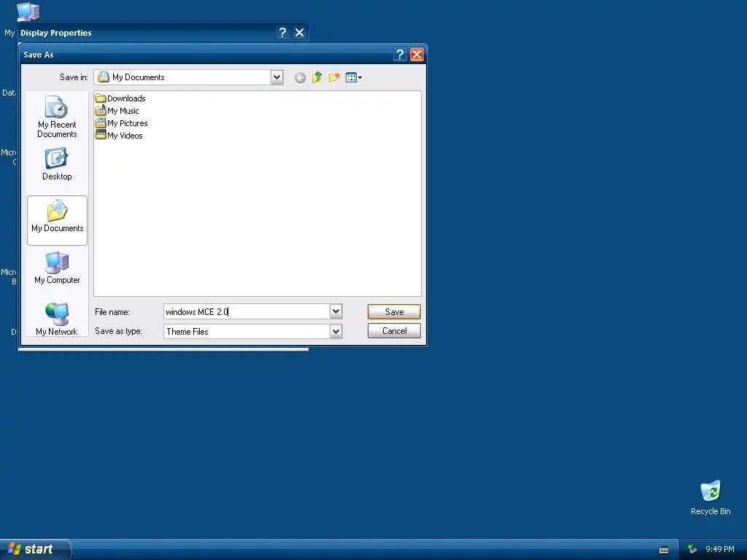Expand the File name dropdown arrow
Screen dimensions: 747x560
(x=336, y=312)
